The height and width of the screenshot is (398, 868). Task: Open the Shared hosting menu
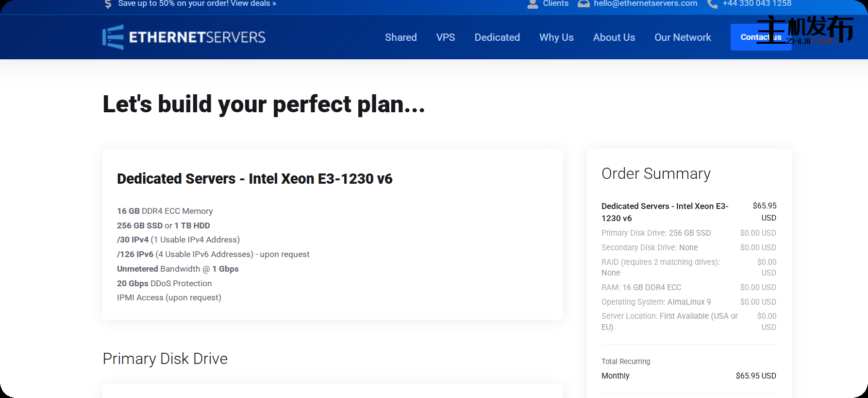click(x=401, y=37)
